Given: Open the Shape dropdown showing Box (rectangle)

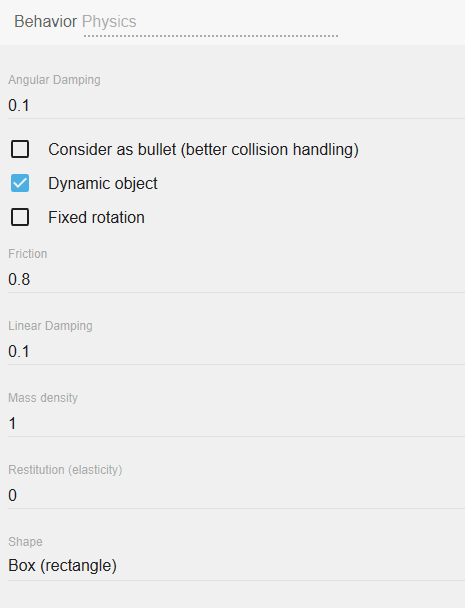Looking at the screenshot, I should 236,565.
